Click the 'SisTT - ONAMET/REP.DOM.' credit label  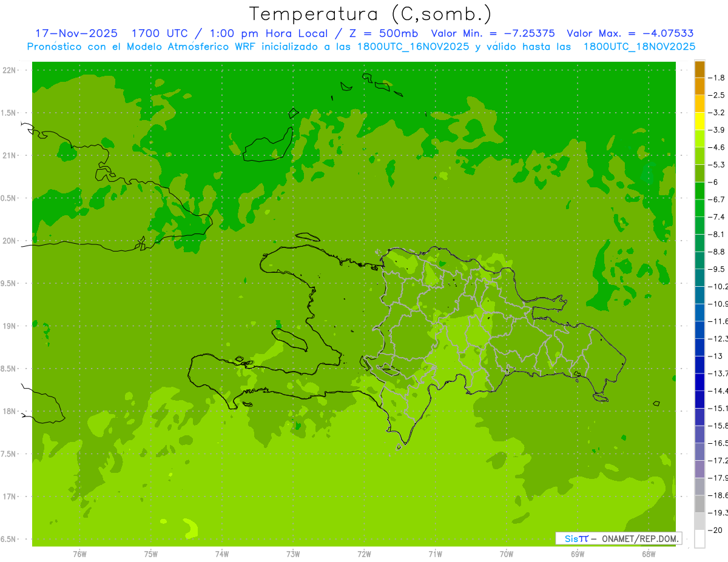618,538
